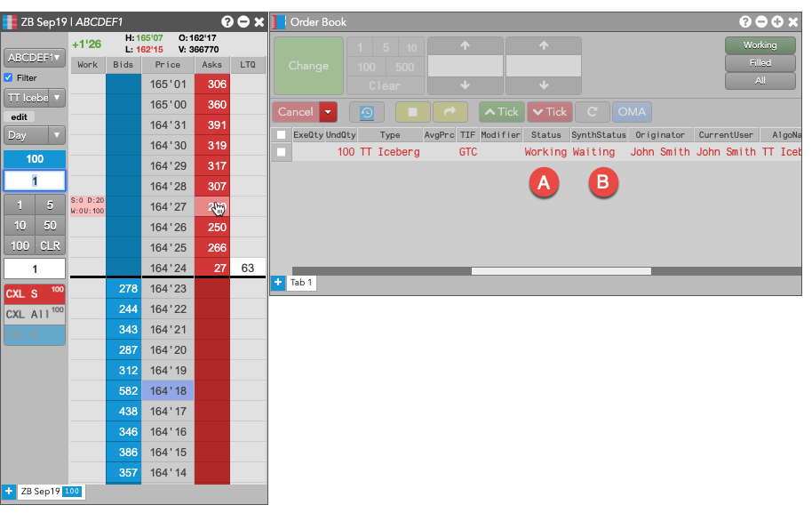Select all orders via header checkbox
812x513 pixels.
click(282, 135)
